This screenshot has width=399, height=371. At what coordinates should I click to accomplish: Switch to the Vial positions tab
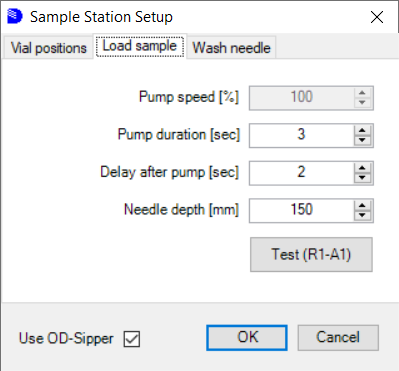(49, 48)
